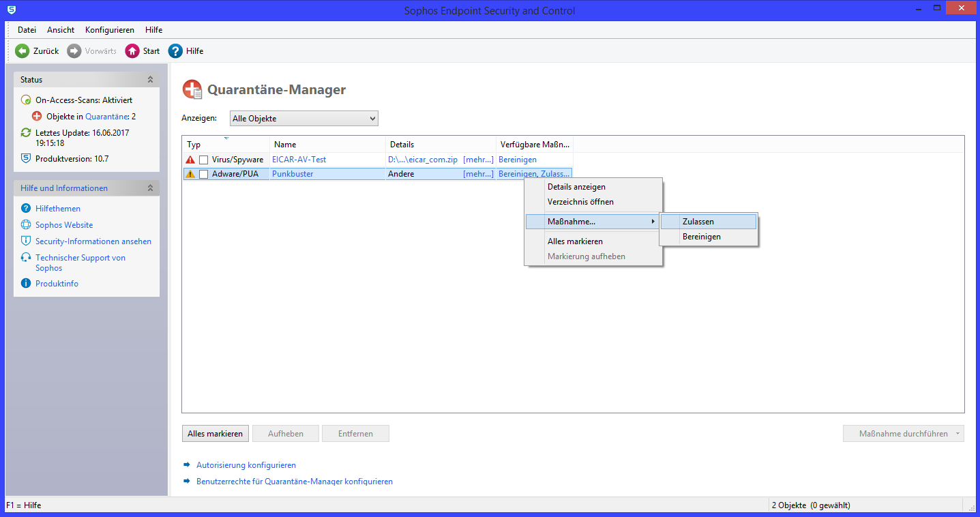Open the Anzeigen Alle Objekte dropdown

tap(303, 119)
